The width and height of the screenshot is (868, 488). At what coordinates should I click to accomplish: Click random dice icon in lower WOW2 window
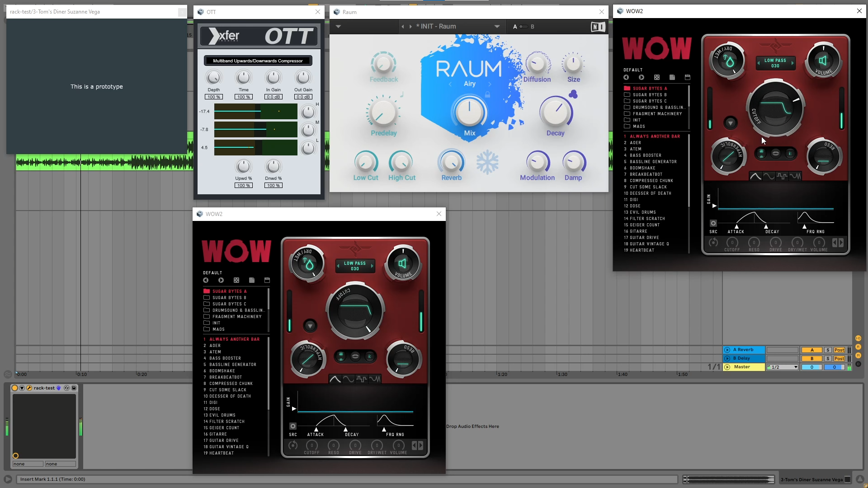point(236,281)
